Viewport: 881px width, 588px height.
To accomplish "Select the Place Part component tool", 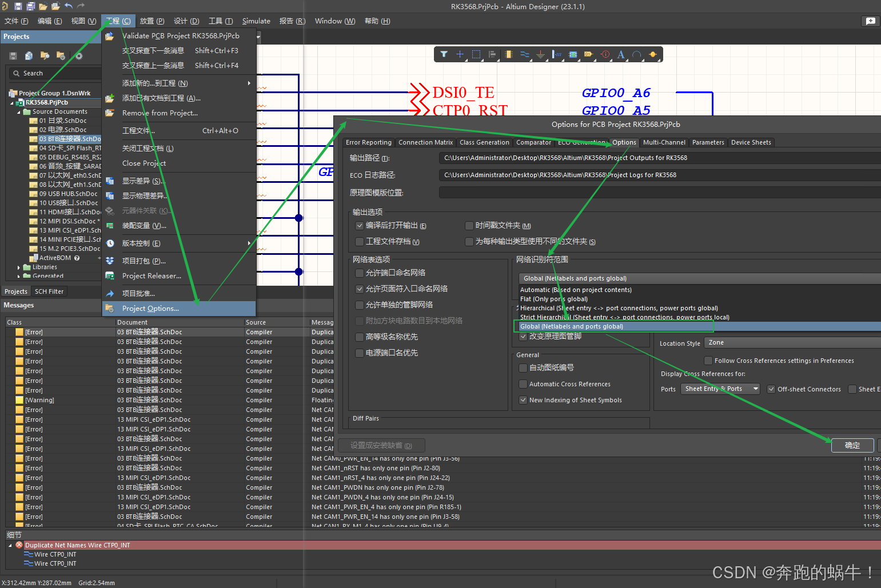I will pos(508,54).
